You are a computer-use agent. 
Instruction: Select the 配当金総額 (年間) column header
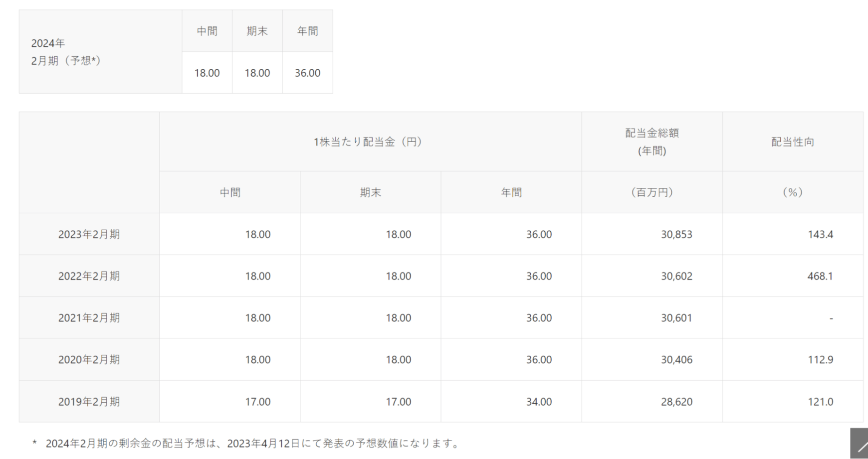(x=651, y=142)
